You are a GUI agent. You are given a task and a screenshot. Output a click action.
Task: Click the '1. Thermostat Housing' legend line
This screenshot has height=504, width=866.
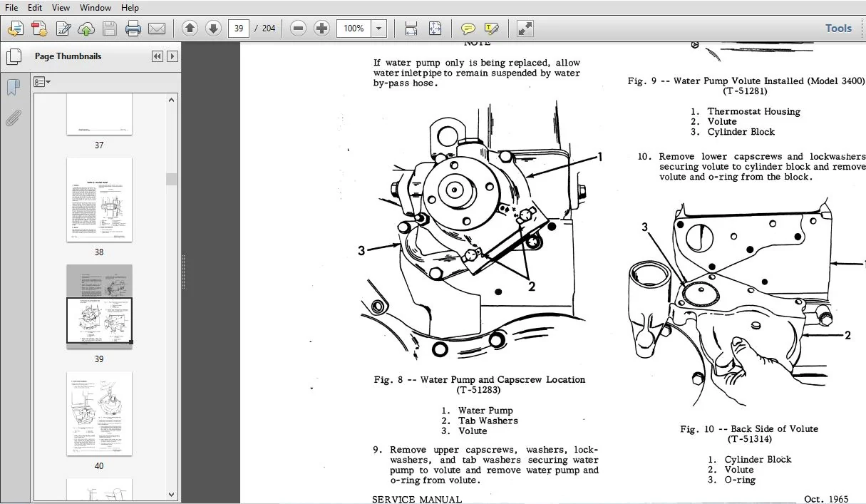tap(746, 111)
